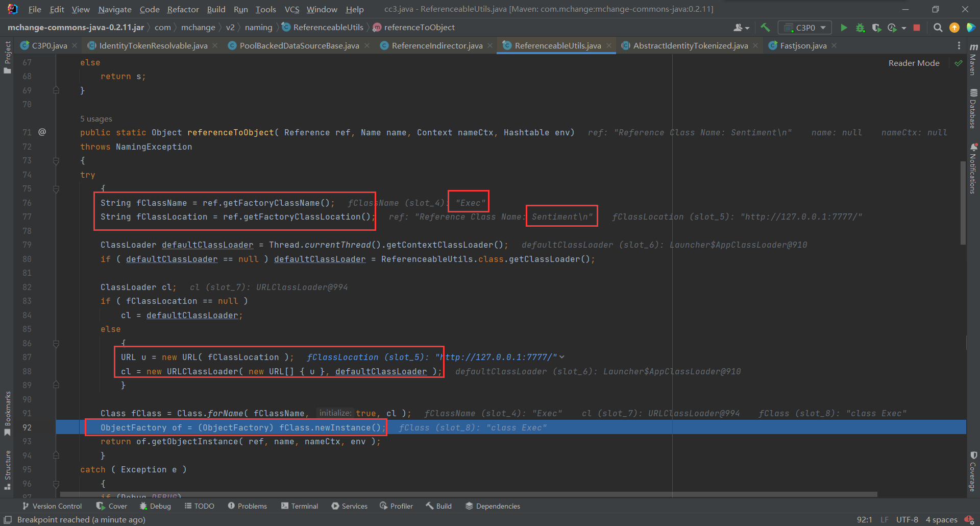980x526 pixels.
Task: Run C3P0 with coverage
Action: click(x=876, y=28)
